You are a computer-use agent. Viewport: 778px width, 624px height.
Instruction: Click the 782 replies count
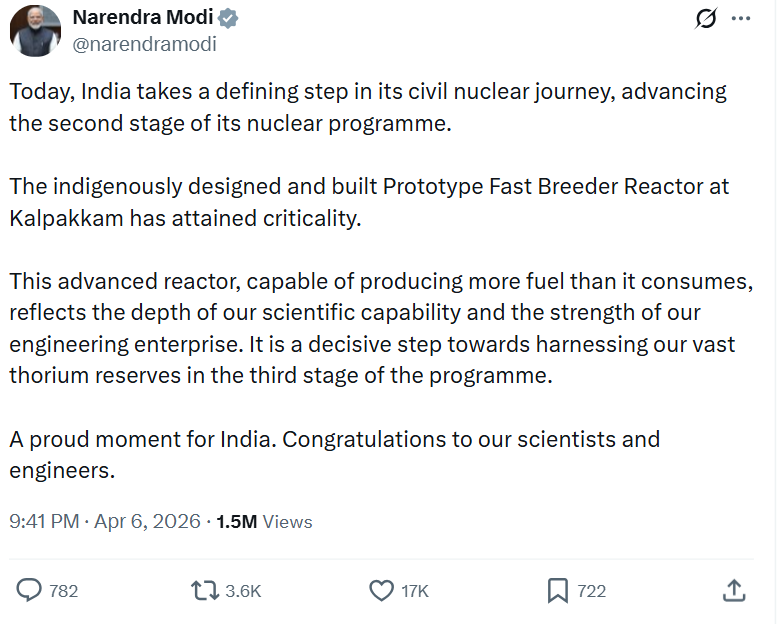(64, 591)
